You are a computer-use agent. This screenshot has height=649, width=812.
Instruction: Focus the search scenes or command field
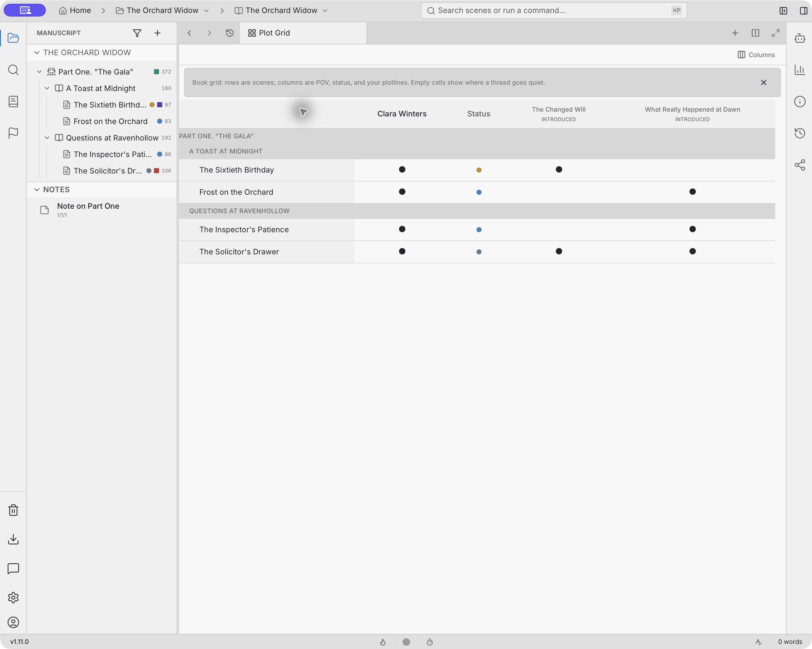coord(554,10)
